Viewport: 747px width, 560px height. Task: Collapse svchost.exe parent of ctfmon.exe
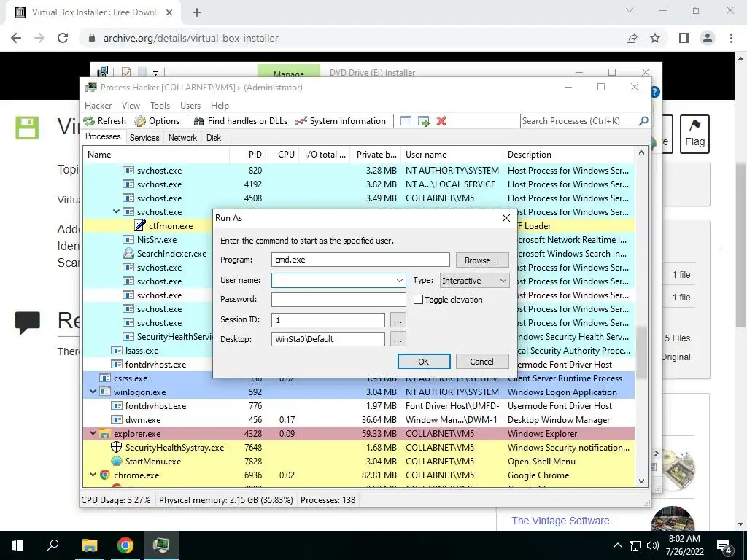coord(116,211)
